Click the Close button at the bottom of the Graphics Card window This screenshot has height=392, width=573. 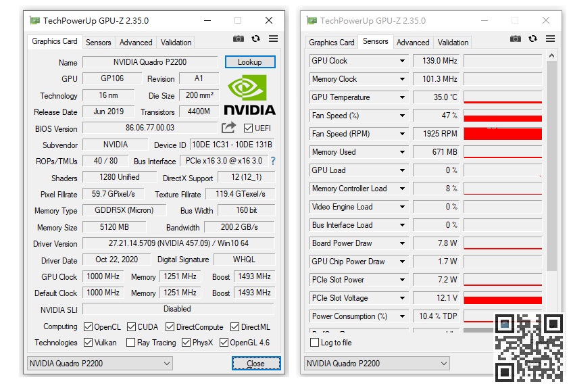pyautogui.click(x=256, y=364)
